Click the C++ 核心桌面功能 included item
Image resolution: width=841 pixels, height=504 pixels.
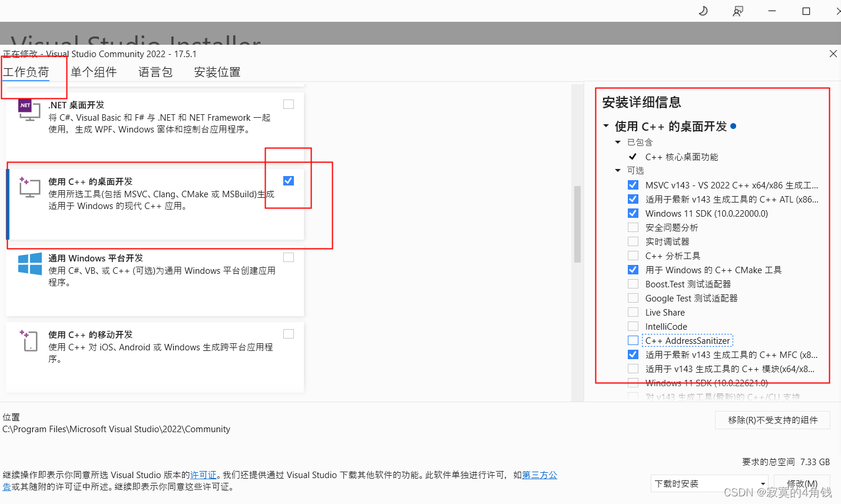(x=681, y=157)
